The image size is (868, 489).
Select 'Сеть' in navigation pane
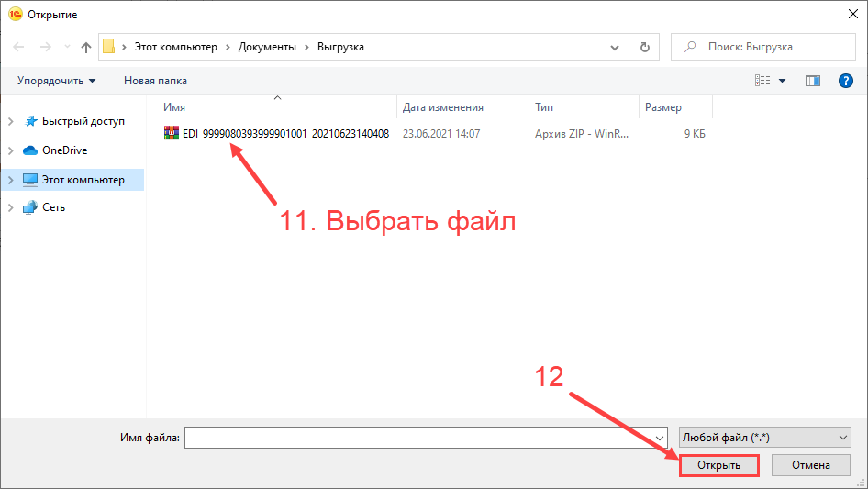[x=53, y=207]
